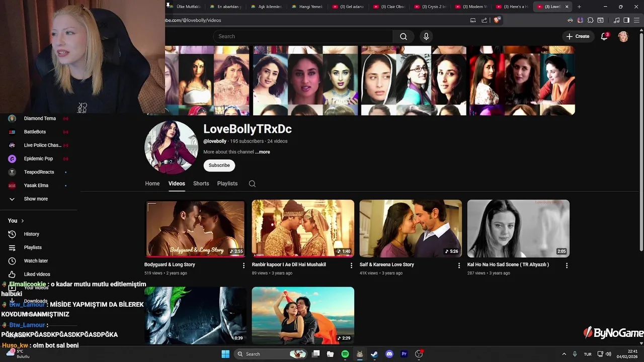Click the Brave Shields lion icon
Viewport: 644px width, 362px height.
pos(497,20)
